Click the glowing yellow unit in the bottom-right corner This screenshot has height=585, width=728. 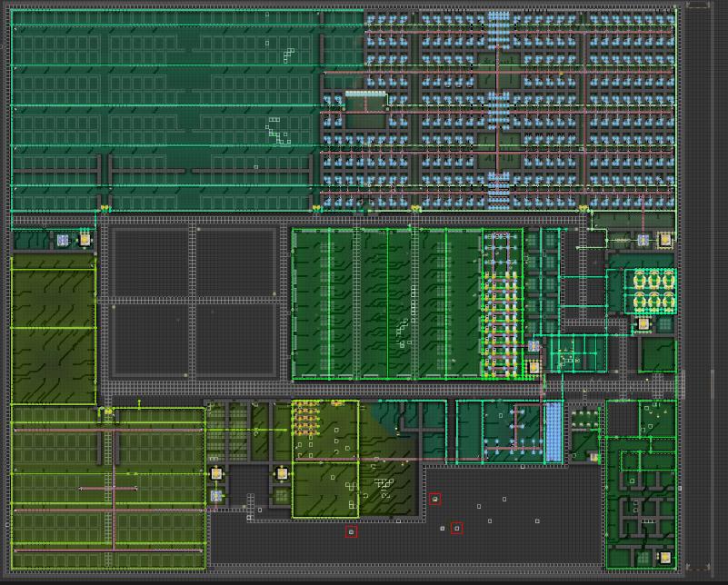click(665, 557)
